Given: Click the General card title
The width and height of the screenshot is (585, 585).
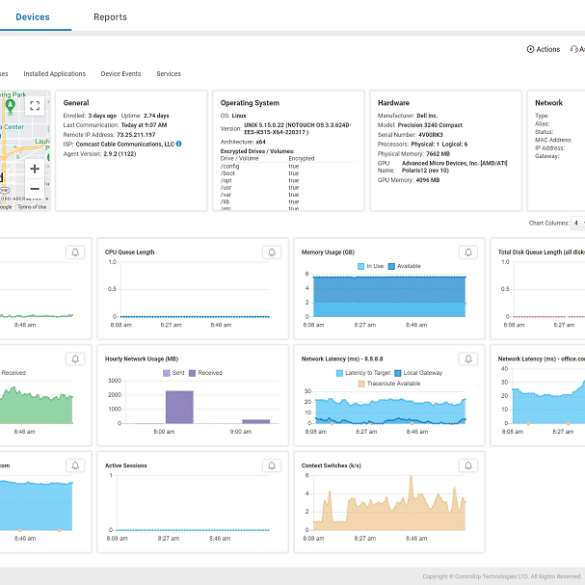Looking at the screenshot, I should click(76, 103).
